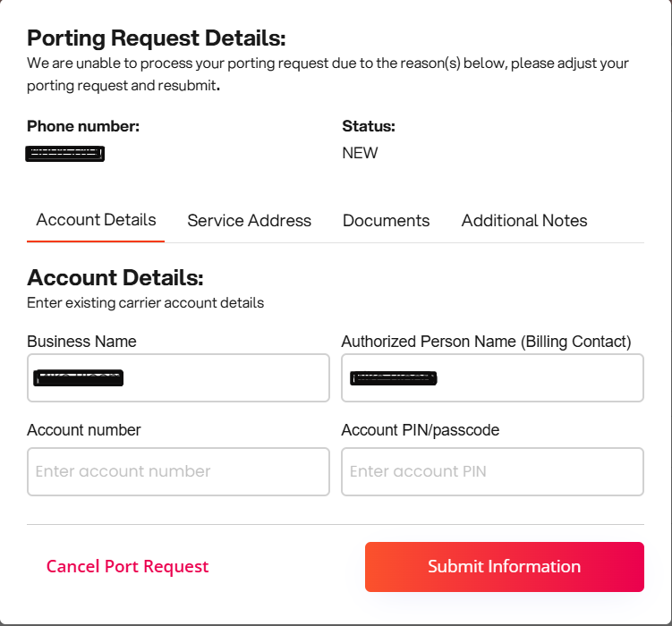The image size is (672, 626).
Task: Click the Account number label
Action: point(84,430)
